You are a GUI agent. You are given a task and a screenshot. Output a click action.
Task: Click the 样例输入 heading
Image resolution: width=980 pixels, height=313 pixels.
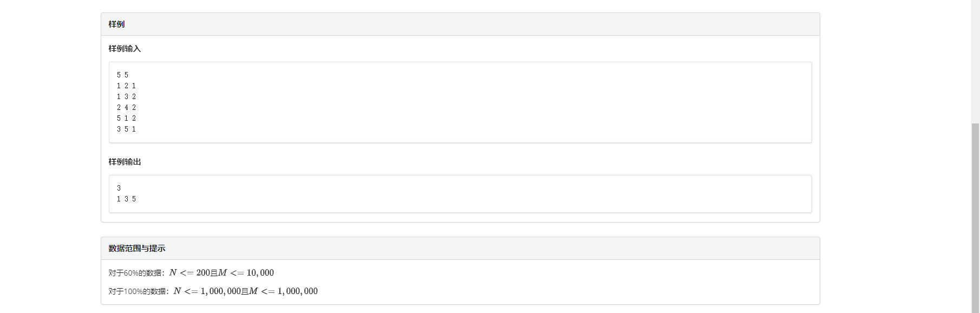pyautogui.click(x=125, y=49)
